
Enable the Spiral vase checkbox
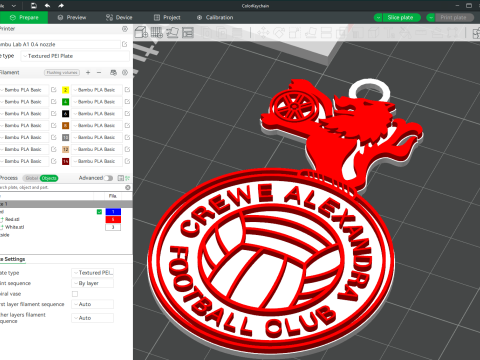75,294
